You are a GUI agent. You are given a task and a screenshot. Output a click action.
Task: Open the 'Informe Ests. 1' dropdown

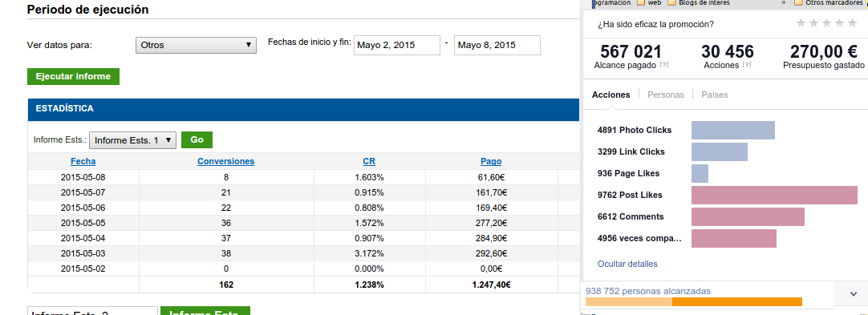tap(133, 140)
